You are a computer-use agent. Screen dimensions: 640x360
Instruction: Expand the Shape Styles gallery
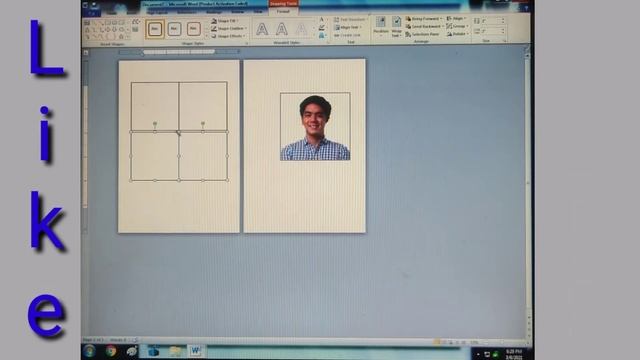pyautogui.click(x=207, y=36)
